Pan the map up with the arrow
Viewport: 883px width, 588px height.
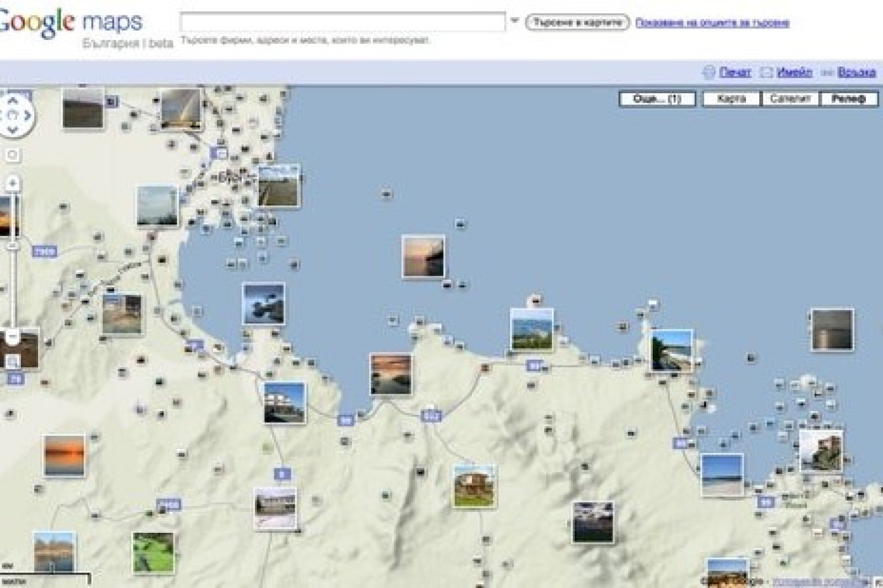pyautogui.click(x=12, y=101)
